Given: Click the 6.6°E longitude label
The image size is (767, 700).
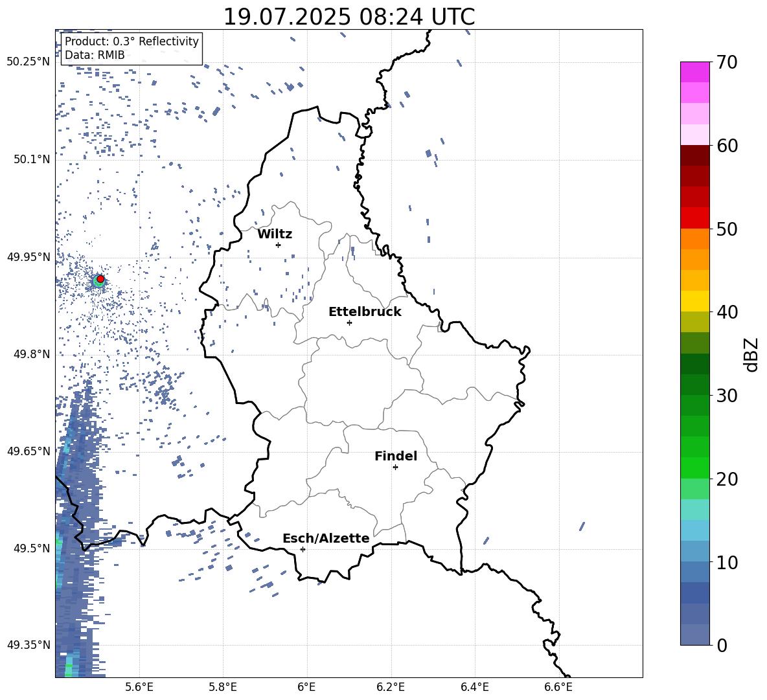Looking at the screenshot, I should coord(558,687).
